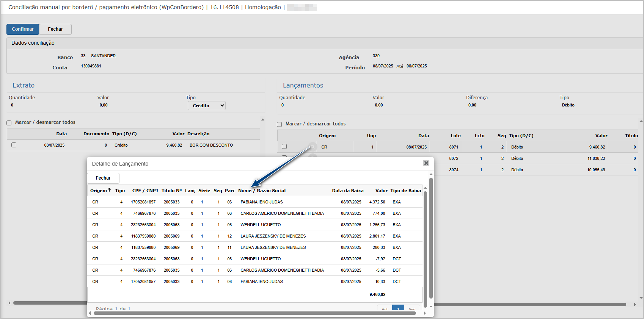
Task: Select the WENDELL UGUETTO row with 1.256,73
Action: [255, 225]
